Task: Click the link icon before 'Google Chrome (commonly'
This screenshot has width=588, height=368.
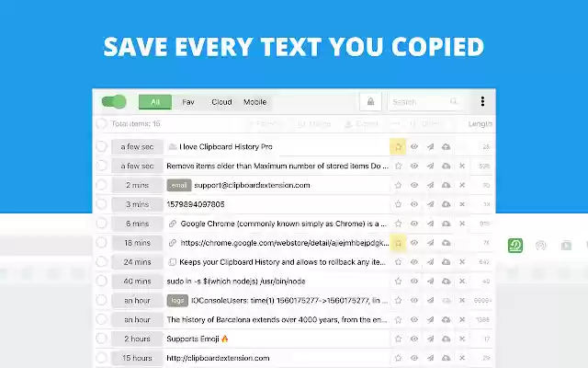Action: tap(172, 224)
